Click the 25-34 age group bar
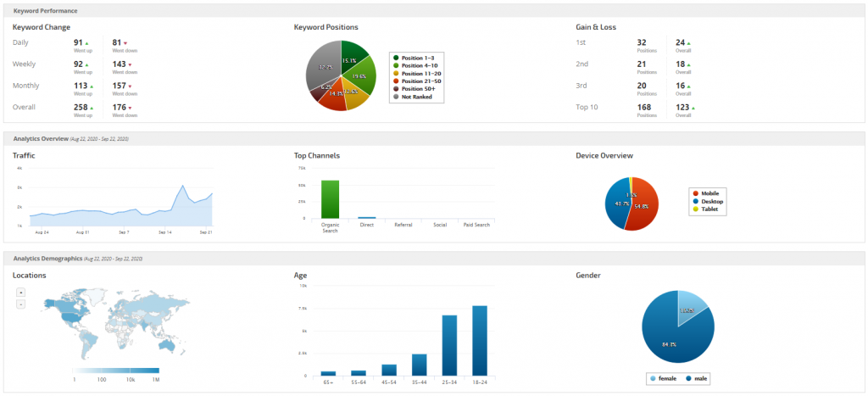This screenshot has width=868, height=396. [x=449, y=346]
